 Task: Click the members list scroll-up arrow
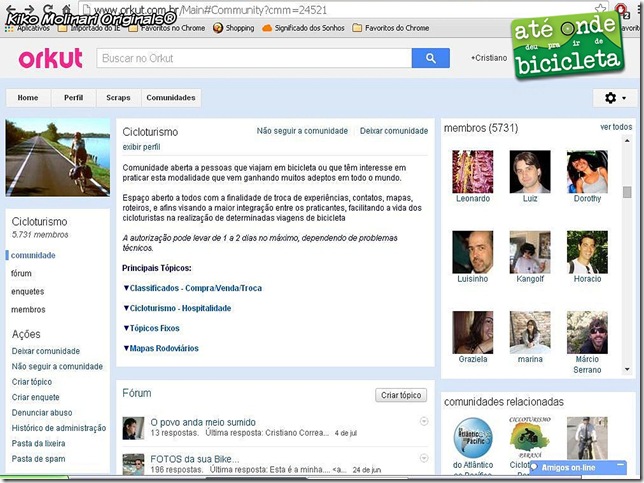[627, 141]
